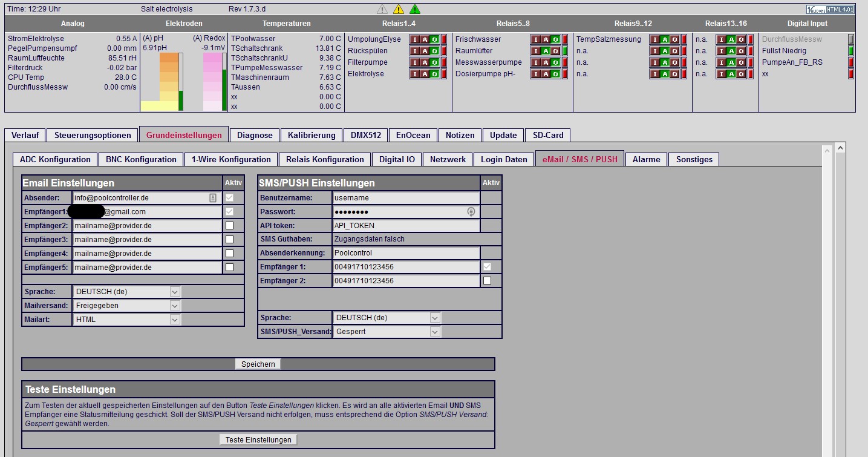
Task: Enable the SMS Empfänger 2 checkbox
Action: point(488,281)
